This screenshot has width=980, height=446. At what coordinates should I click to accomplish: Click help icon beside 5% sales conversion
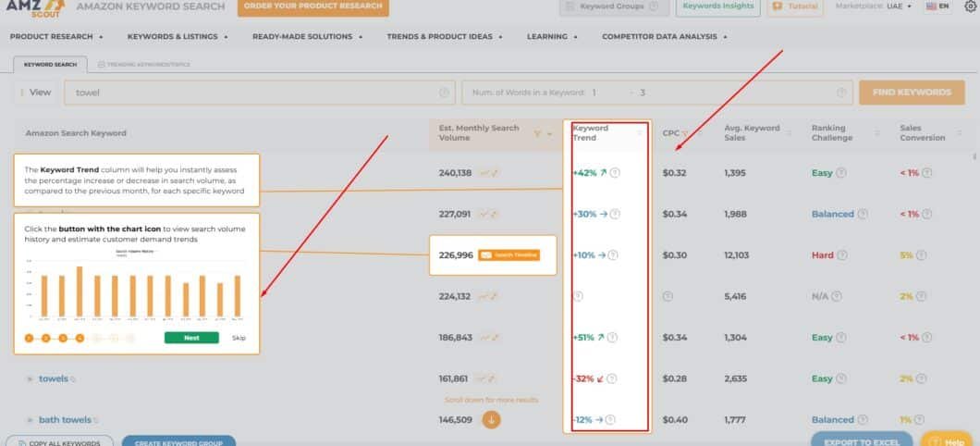[921, 255]
